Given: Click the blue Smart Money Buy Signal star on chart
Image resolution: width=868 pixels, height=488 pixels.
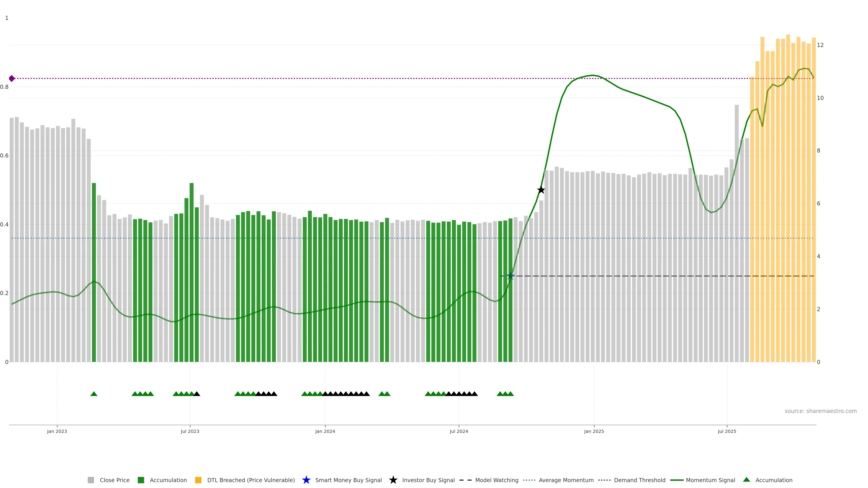Looking at the screenshot, I should (510, 276).
